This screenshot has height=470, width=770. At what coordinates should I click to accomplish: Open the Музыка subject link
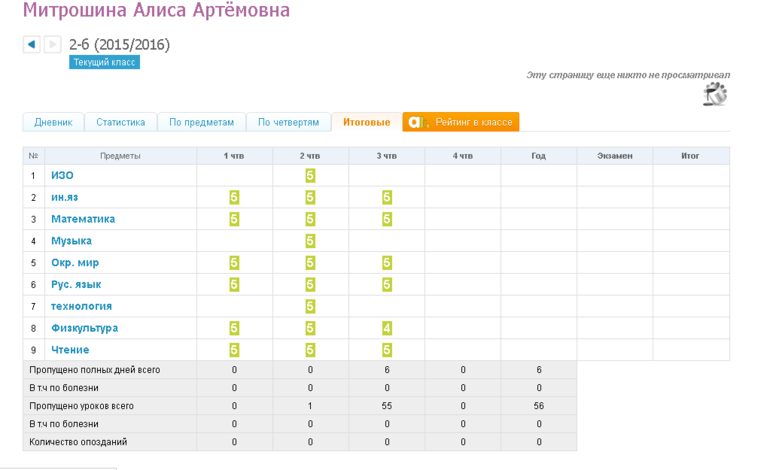coord(71,241)
